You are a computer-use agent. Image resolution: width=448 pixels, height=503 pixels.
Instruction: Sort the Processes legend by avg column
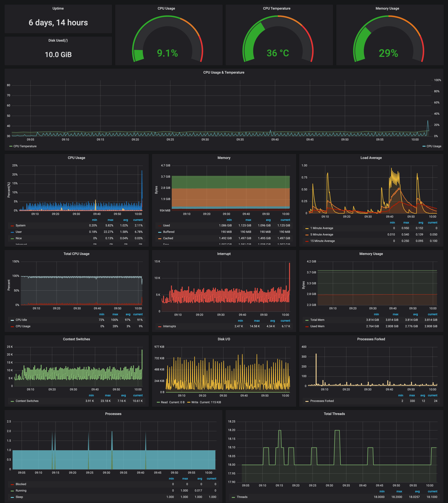tap(200, 479)
